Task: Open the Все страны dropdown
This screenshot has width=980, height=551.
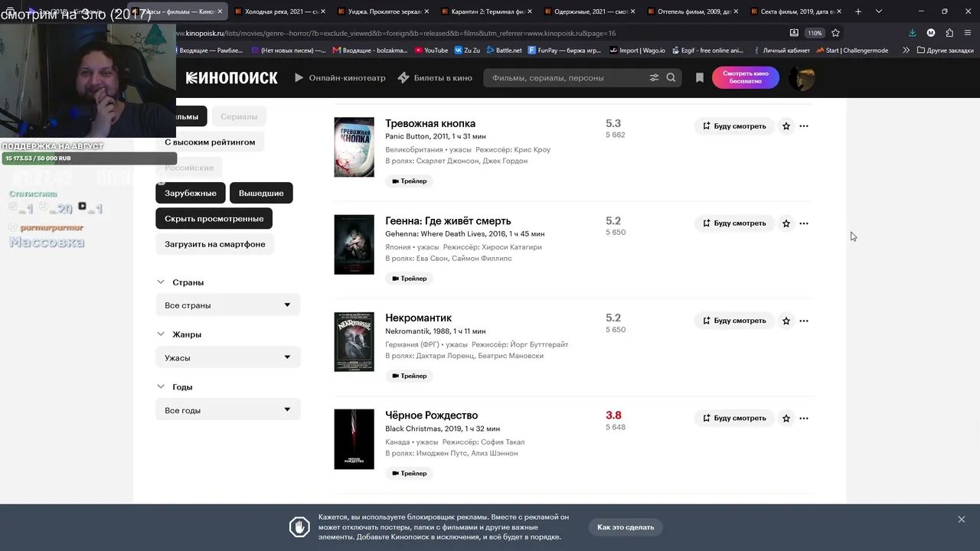Action: point(228,305)
